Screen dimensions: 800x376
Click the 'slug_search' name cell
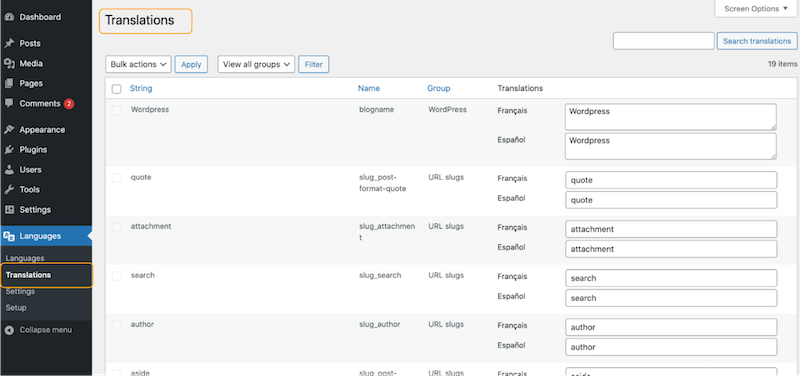point(380,275)
